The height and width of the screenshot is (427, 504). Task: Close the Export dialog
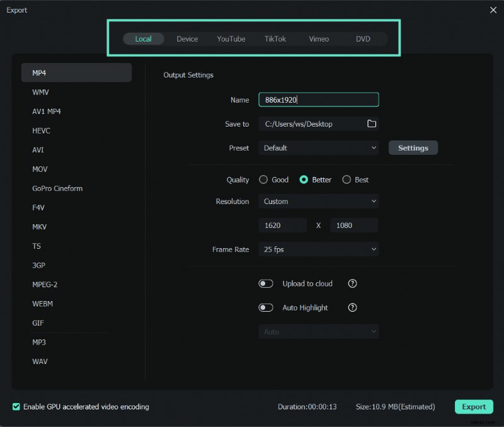coord(493,10)
